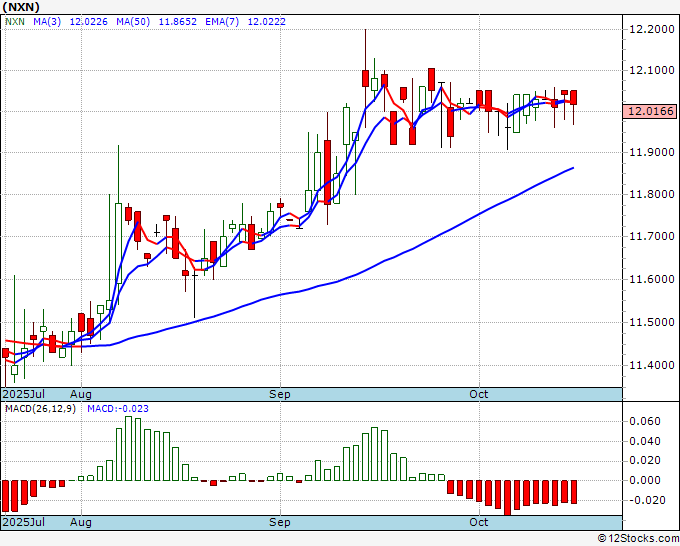Viewport: 680px width, 546px height.
Task: Click the Aug label on price chart axis
Action: 81,394
